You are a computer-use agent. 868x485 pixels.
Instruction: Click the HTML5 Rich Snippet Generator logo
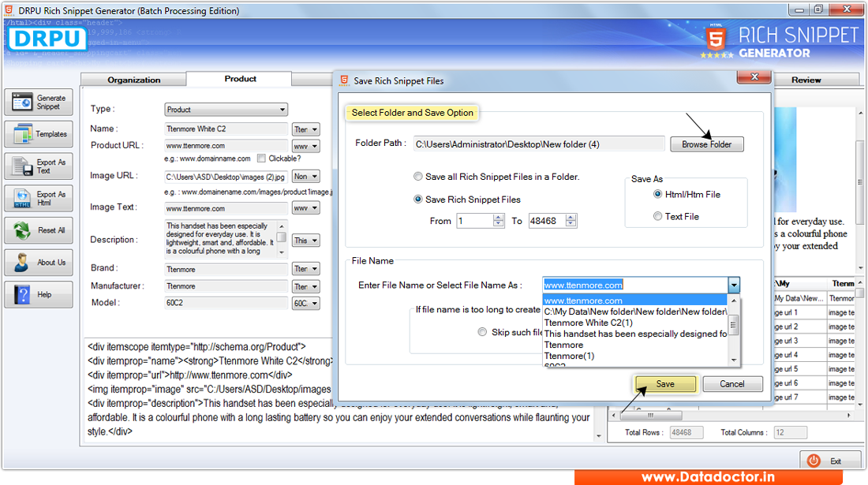click(x=780, y=42)
